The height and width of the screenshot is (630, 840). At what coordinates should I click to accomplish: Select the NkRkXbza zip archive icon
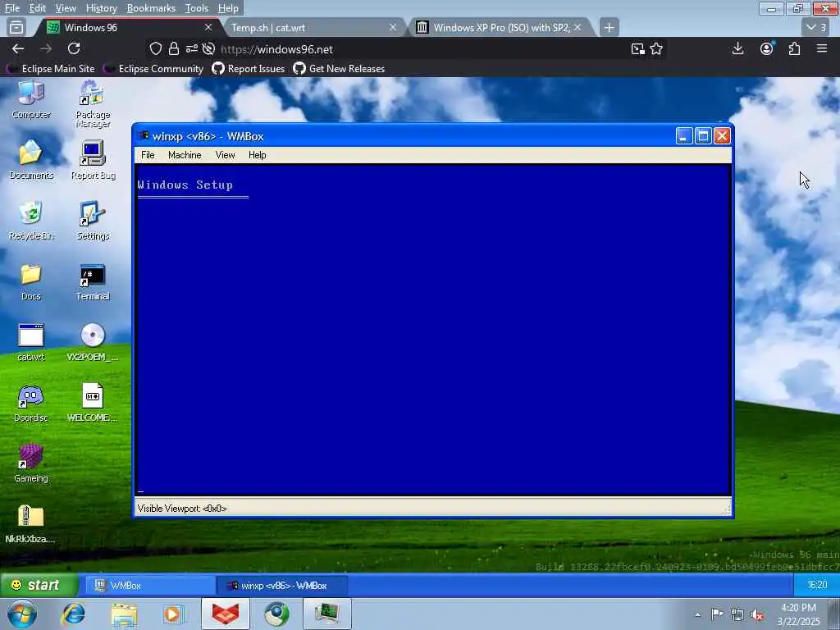pyautogui.click(x=30, y=524)
